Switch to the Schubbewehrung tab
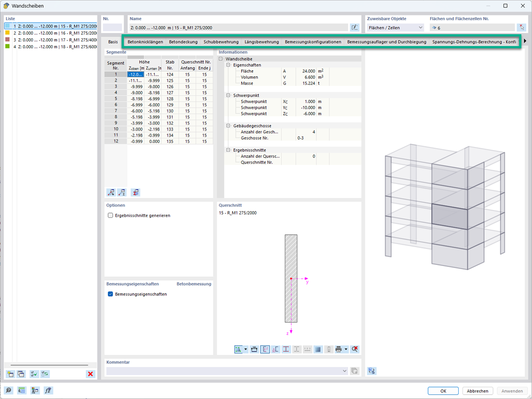Image resolution: width=532 pixels, height=399 pixels. (221, 42)
